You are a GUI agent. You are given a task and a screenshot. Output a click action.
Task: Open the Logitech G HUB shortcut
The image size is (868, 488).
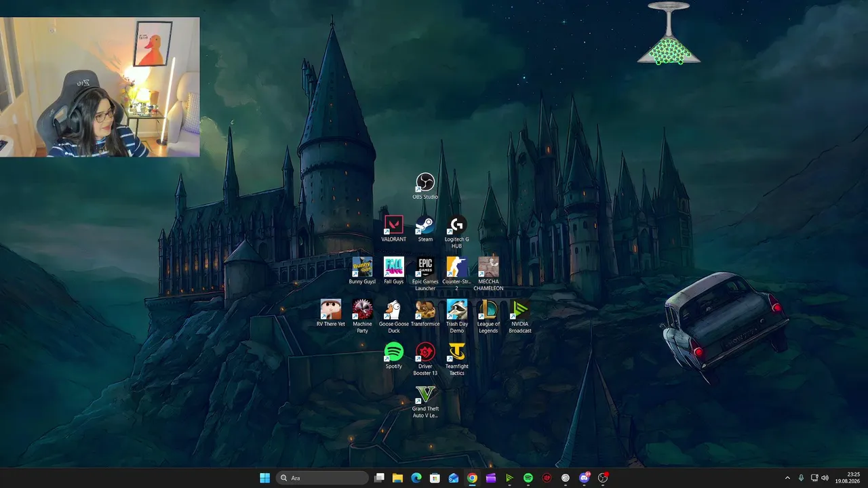point(457,232)
